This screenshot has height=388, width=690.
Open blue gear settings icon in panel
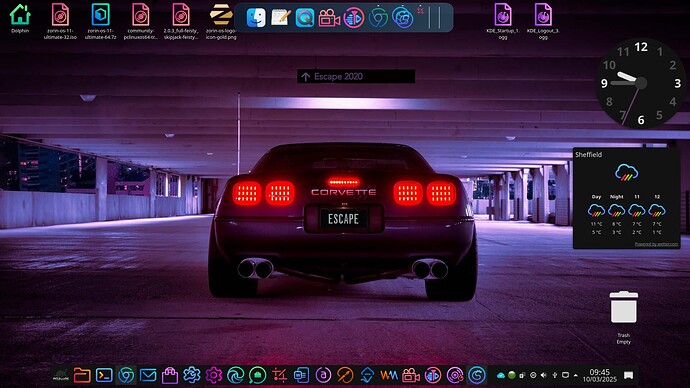pyautogui.click(x=191, y=375)
